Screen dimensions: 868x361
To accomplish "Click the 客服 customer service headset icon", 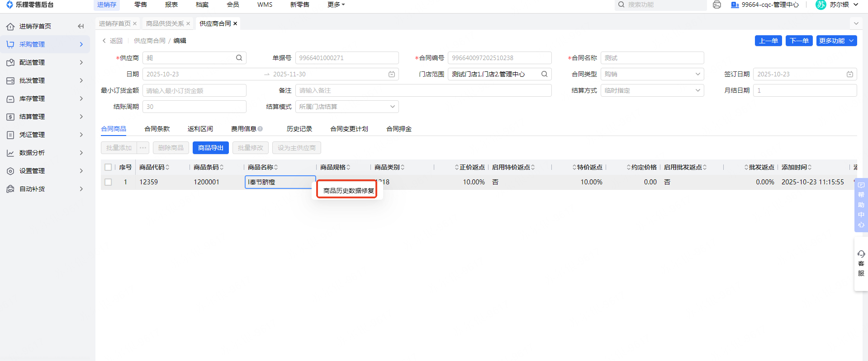I will click(861, 254).
